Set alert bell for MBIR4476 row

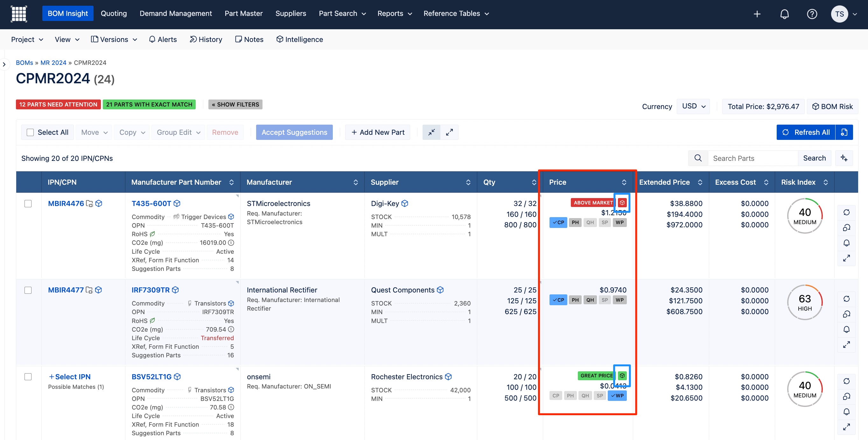(846, 243)
